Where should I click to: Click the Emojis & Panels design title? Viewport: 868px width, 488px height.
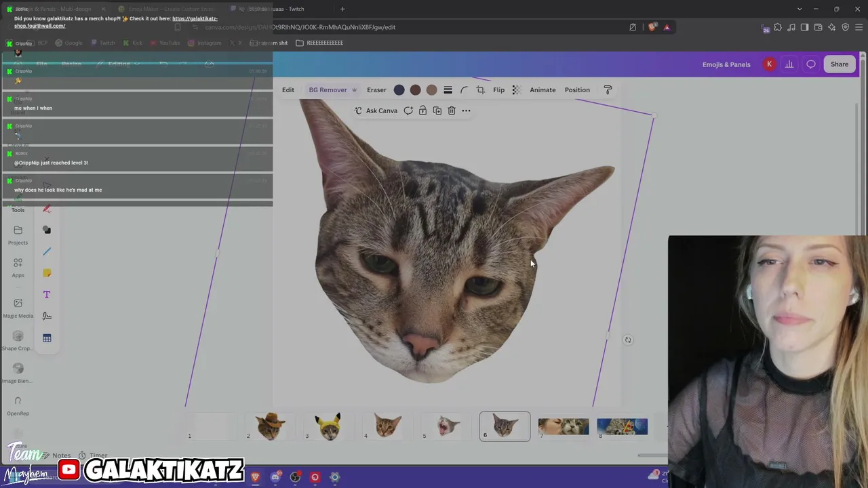point(726,64)
